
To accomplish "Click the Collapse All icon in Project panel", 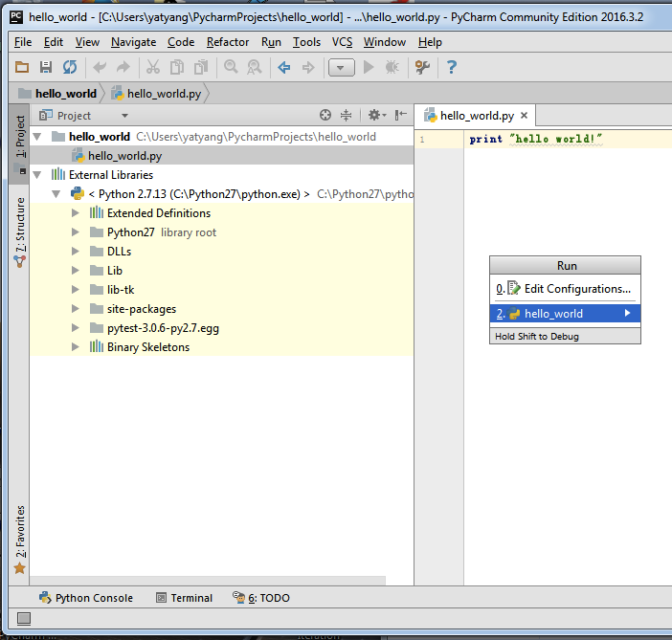I will pyautogui.click(x=346, y=115).
